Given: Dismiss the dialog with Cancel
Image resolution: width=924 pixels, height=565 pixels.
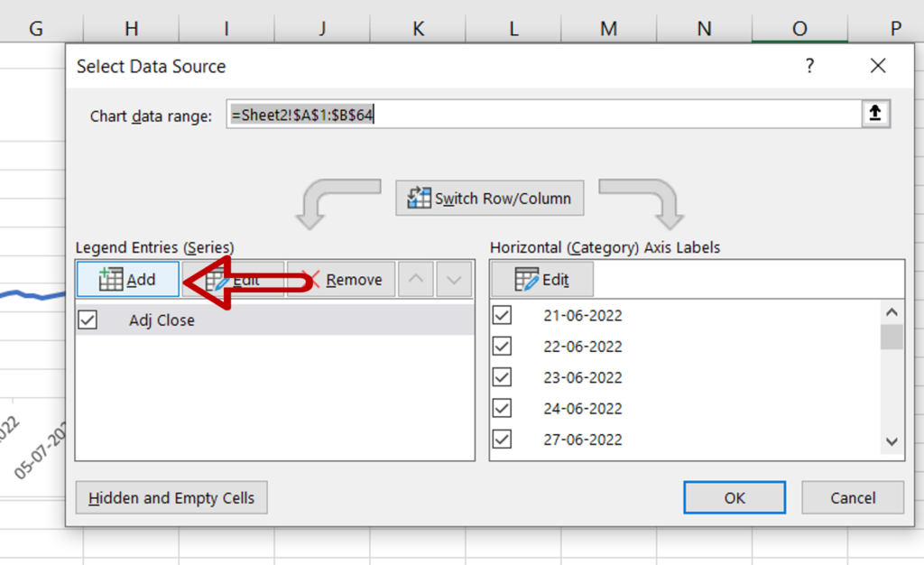Looking at the screenshot, I should pos(852,497).
